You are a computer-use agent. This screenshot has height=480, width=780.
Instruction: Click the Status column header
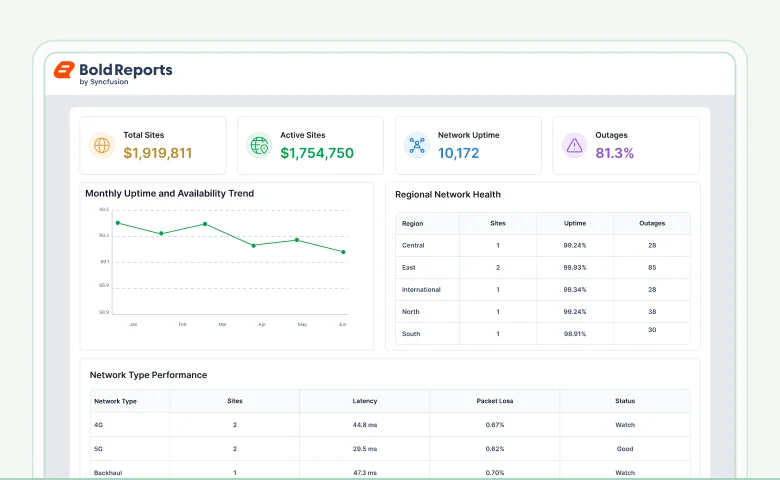click(x=625, y=401)
